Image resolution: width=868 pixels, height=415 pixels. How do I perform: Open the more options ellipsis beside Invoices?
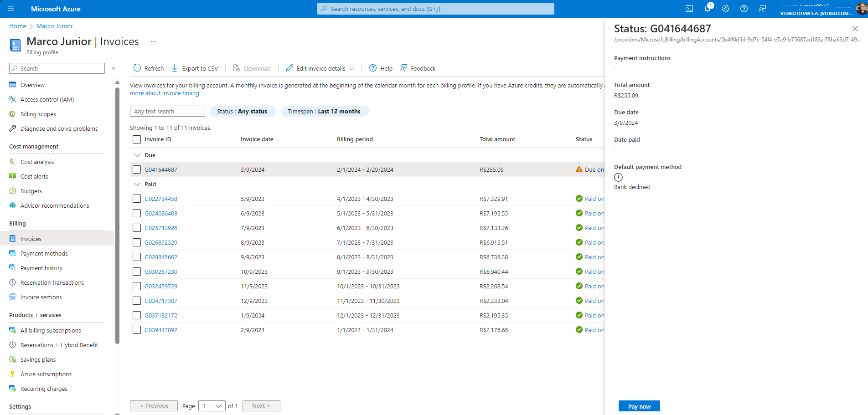pyautogui.click(x=154, y=41)
